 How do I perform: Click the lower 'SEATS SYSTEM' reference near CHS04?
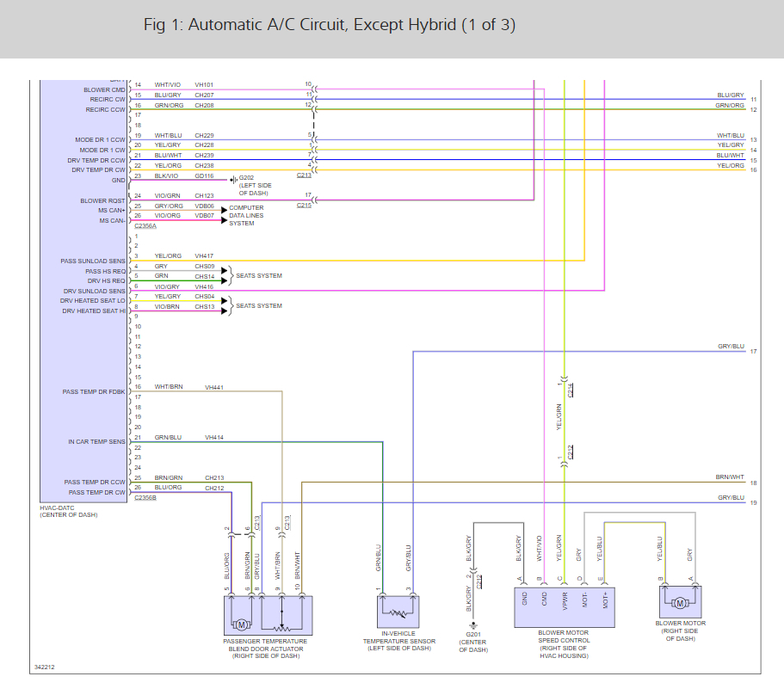pyautogui.click(x=259, y=305)
